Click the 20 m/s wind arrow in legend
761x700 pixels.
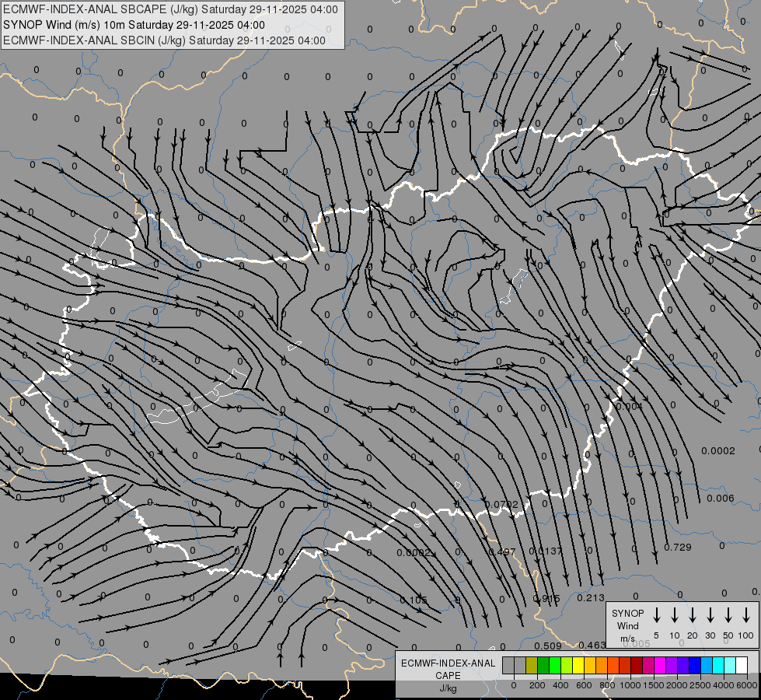click(693, 615)
